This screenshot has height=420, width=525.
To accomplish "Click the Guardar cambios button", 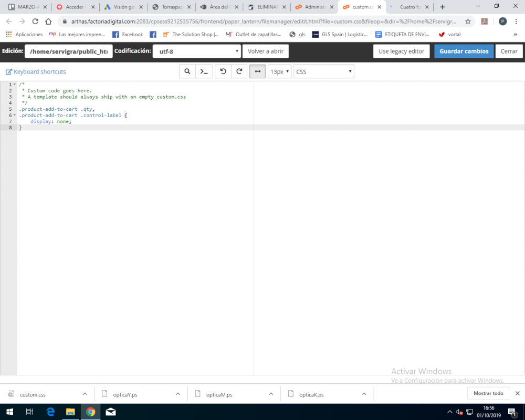I will pyautogui.click(x=464, y=51).
